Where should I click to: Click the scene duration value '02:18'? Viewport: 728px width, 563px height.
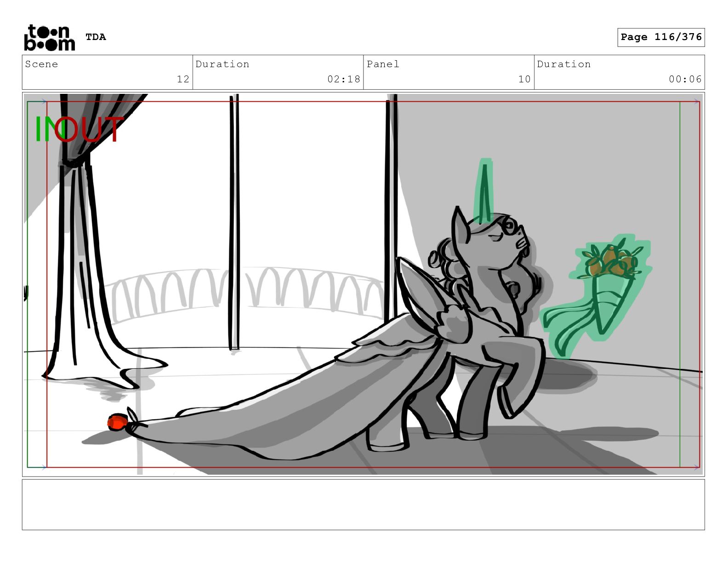tap(344, 79)
